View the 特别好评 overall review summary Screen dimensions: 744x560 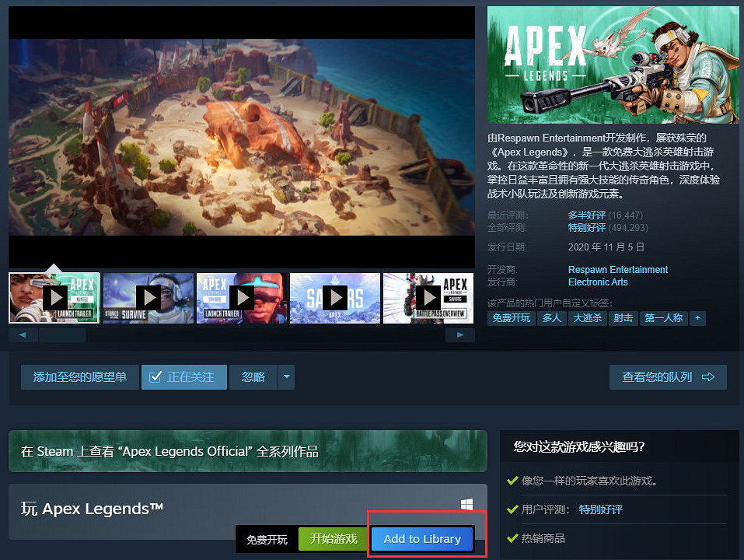586,228
